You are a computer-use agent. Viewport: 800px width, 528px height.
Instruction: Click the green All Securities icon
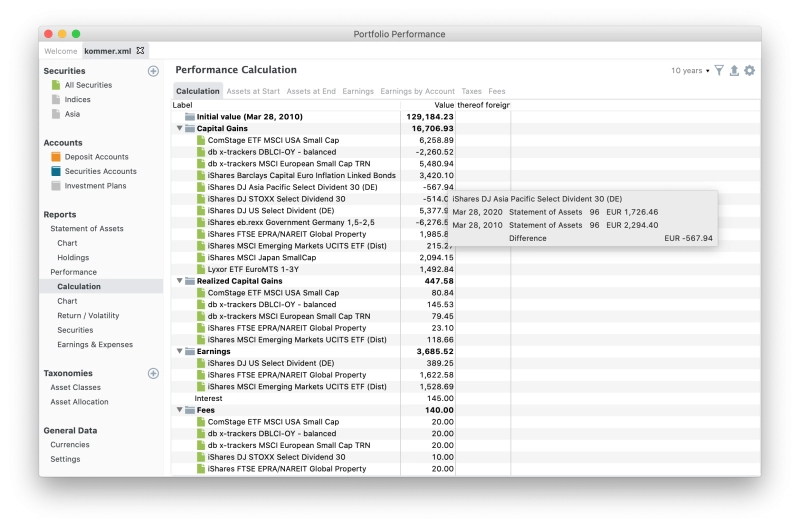(x=56, y=85)
